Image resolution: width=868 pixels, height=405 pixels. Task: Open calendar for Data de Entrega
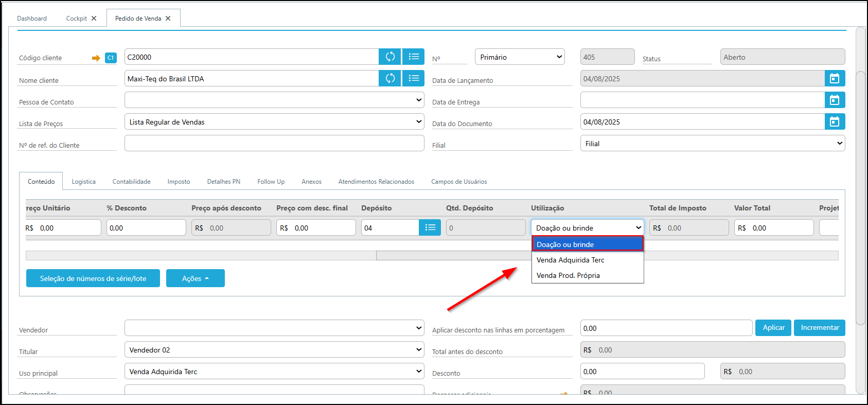point(835,100)
